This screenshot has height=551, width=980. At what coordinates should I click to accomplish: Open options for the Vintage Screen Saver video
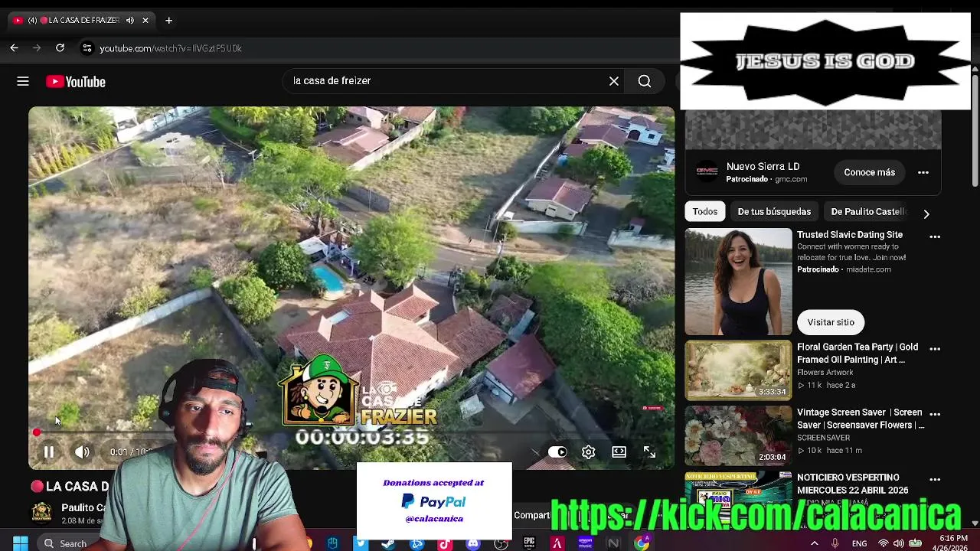[935, 413]
